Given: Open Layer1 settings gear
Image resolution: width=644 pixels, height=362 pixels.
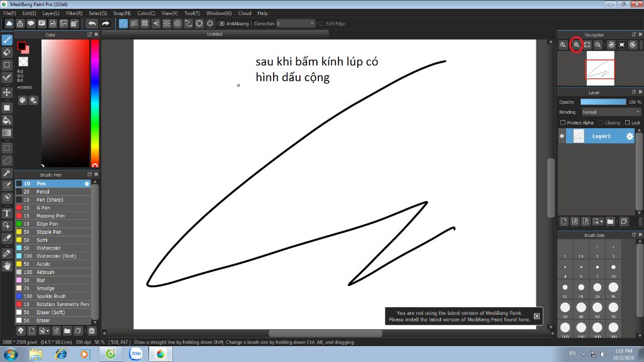Looking at the screenshot, I should [630, 136].
